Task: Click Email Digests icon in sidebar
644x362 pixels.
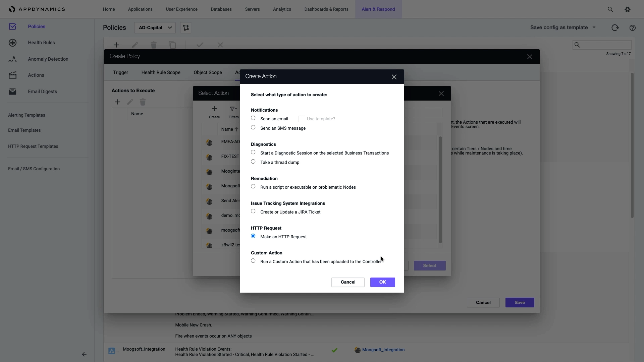Action: click(12, 92)
